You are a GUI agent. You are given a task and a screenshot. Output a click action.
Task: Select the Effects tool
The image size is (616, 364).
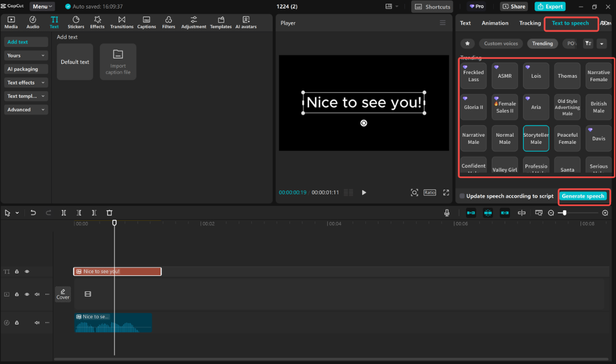[98, 23]
